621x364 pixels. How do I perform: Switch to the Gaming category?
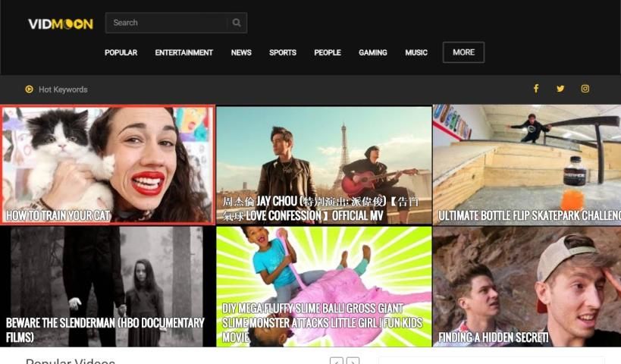[x=372, y=53]
